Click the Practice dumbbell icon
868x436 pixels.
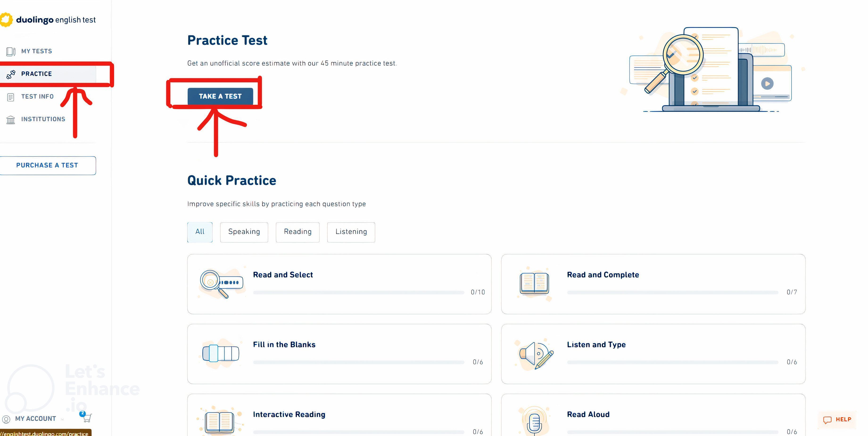[x=10, y=74]
